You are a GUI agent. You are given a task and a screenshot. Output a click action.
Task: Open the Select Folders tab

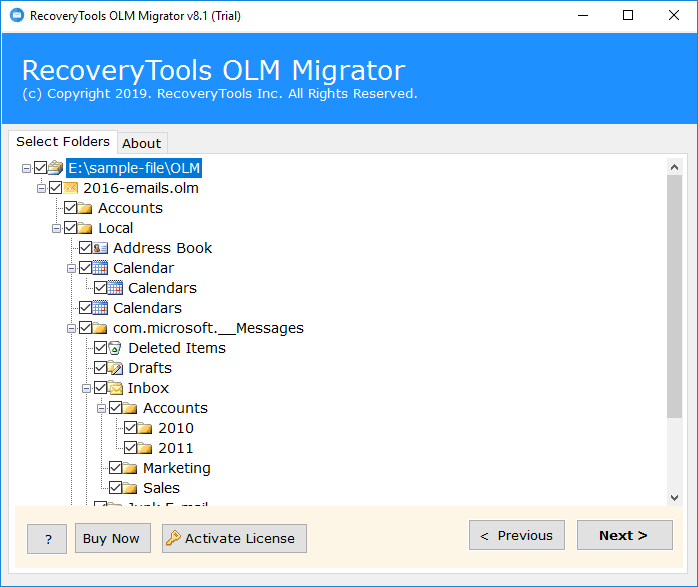(63, 142)
